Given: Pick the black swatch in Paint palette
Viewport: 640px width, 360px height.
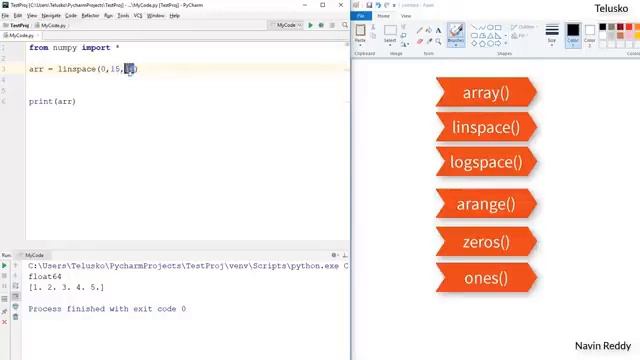Looking at the screenshot, I should point(603,27).
